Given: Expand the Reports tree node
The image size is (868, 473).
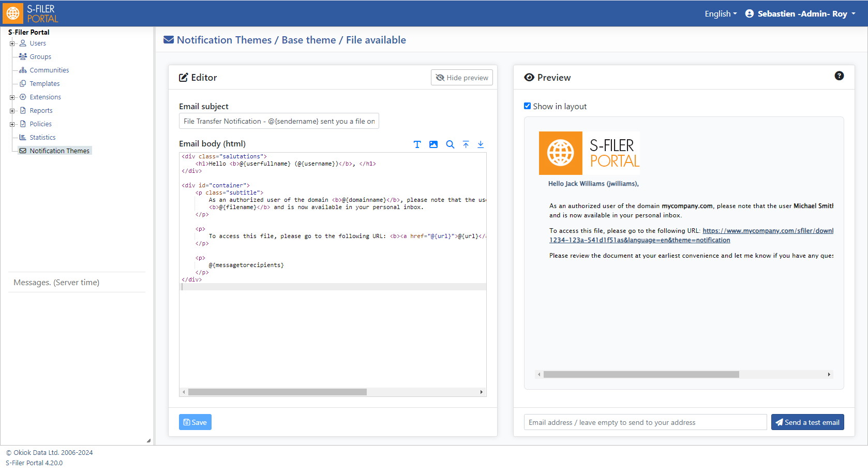Looking at the screenshot, I should coord(12,111).
